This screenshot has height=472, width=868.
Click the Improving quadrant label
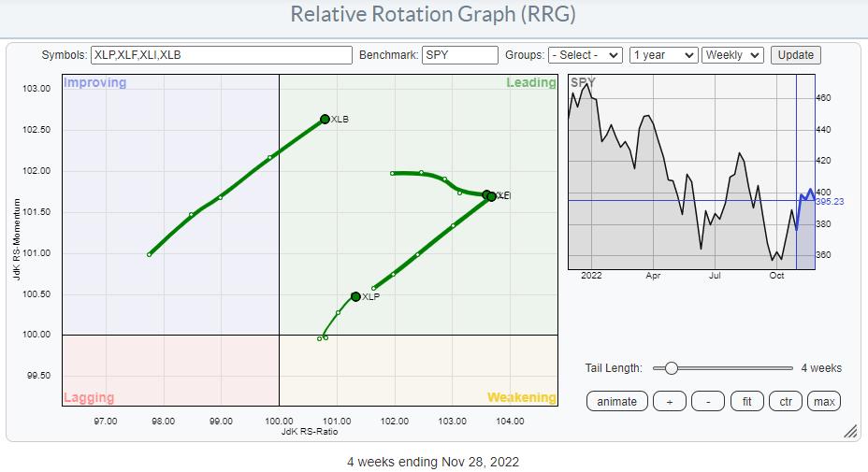pyautogui.click(x=94, y=83)
